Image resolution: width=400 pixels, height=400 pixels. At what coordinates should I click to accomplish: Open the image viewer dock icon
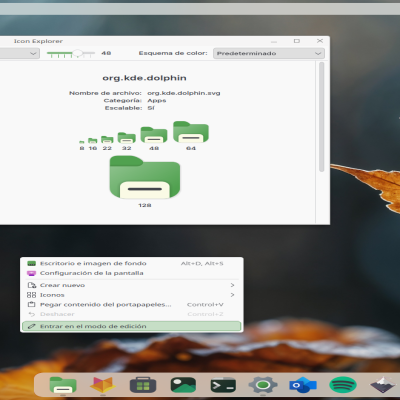183,385
